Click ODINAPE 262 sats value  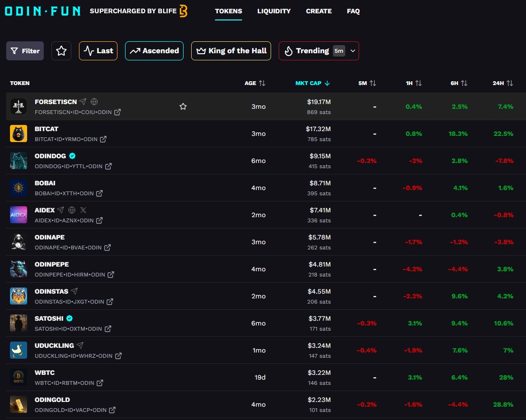click(x=319, y=248)
